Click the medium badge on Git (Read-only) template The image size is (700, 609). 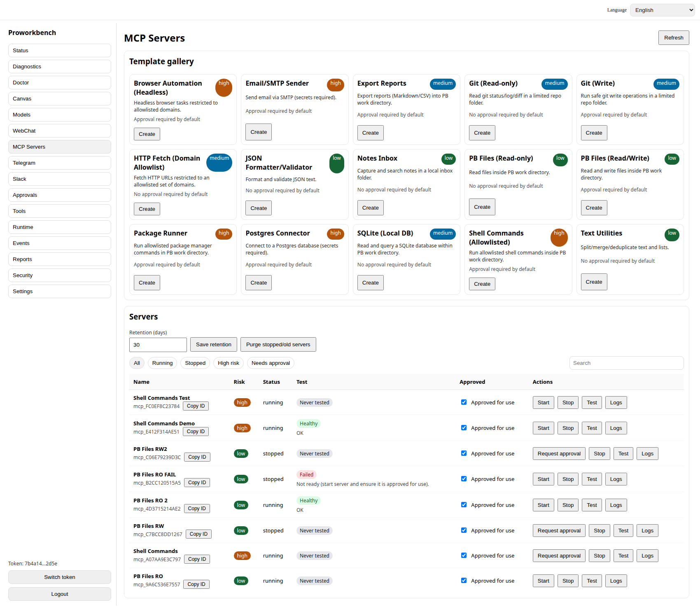click(x=554, y=83)
